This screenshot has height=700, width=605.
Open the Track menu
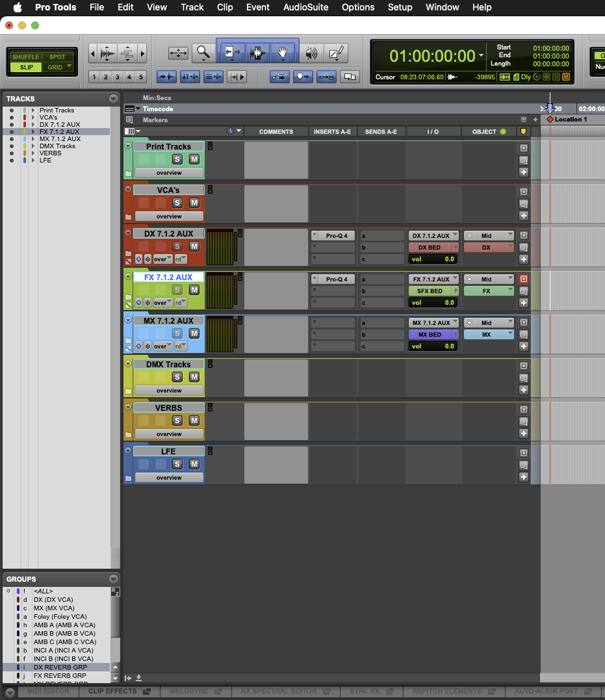pyautogui.click(x=192, y=7)
